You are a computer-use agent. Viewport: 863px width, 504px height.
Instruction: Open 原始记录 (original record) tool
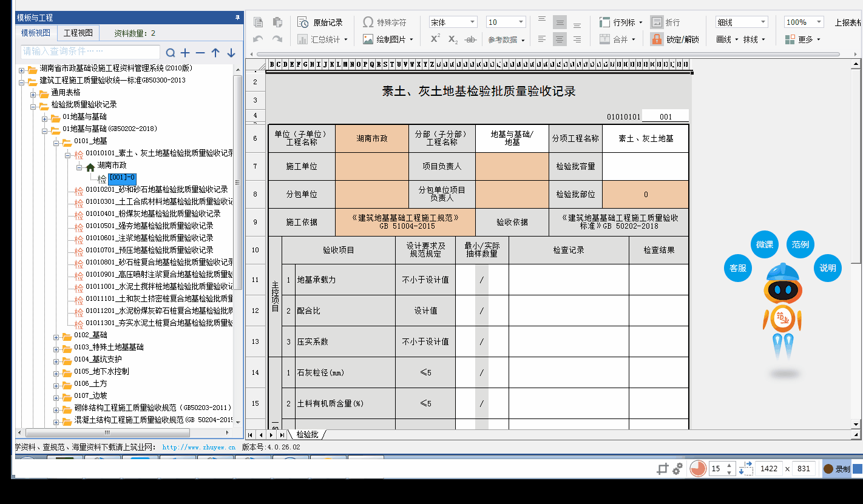(320, 22)
